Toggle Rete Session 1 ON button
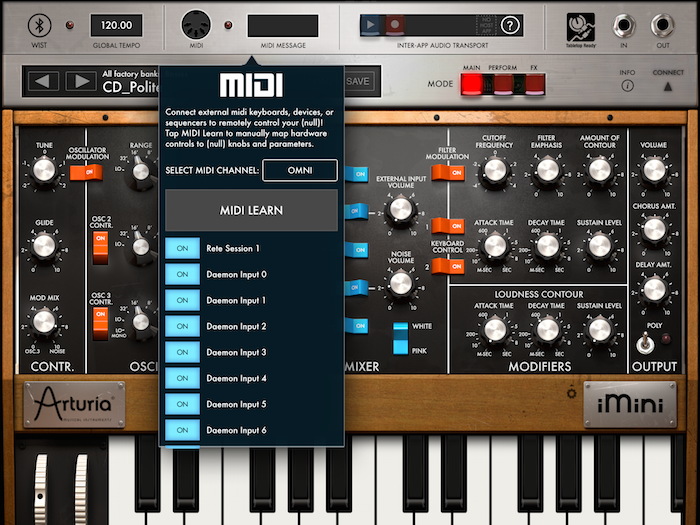 pyautogui.click(x=182, y=248)
